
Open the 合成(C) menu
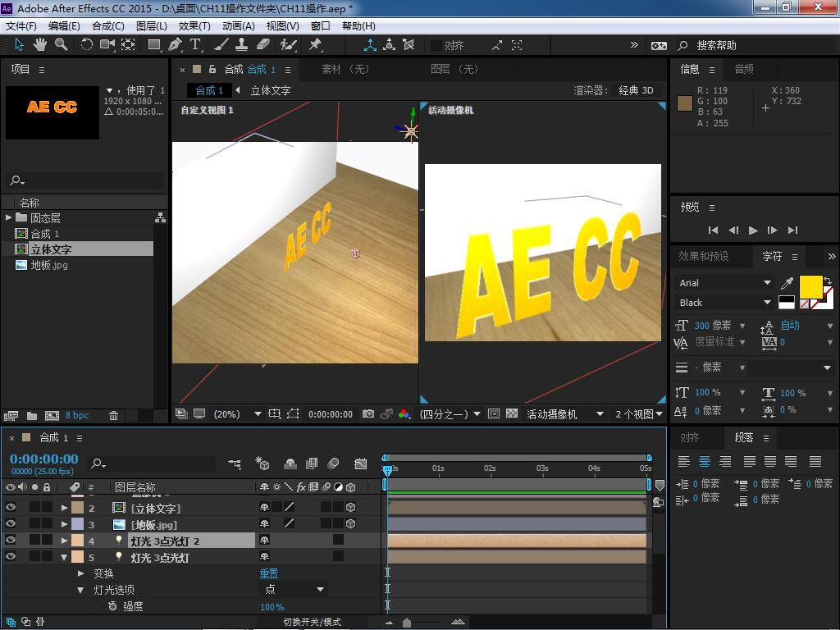(107, 25)
